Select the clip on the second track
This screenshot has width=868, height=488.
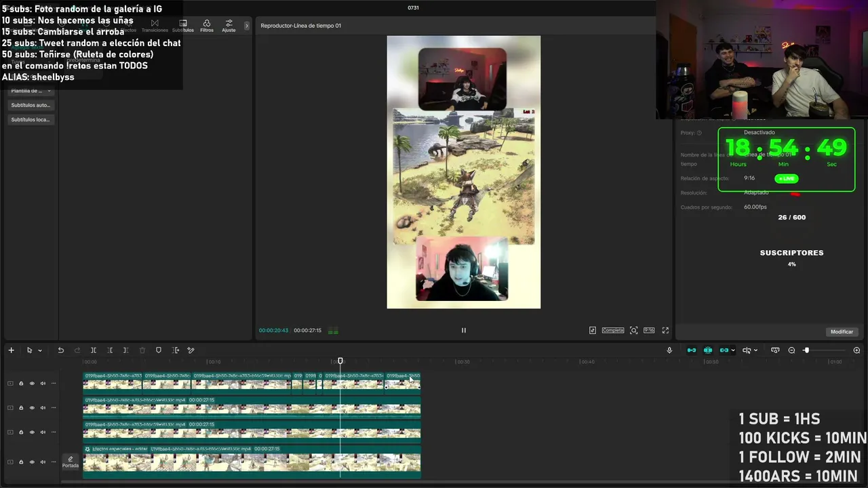252,407
